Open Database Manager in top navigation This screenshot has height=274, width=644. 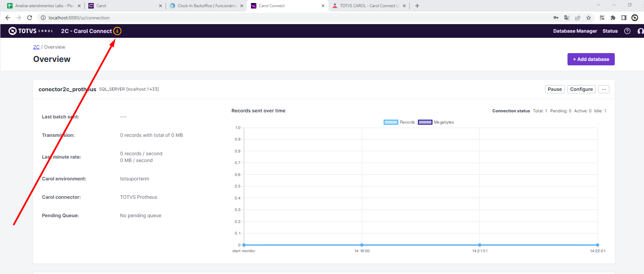pyautogui.click(x=575, y=31)
